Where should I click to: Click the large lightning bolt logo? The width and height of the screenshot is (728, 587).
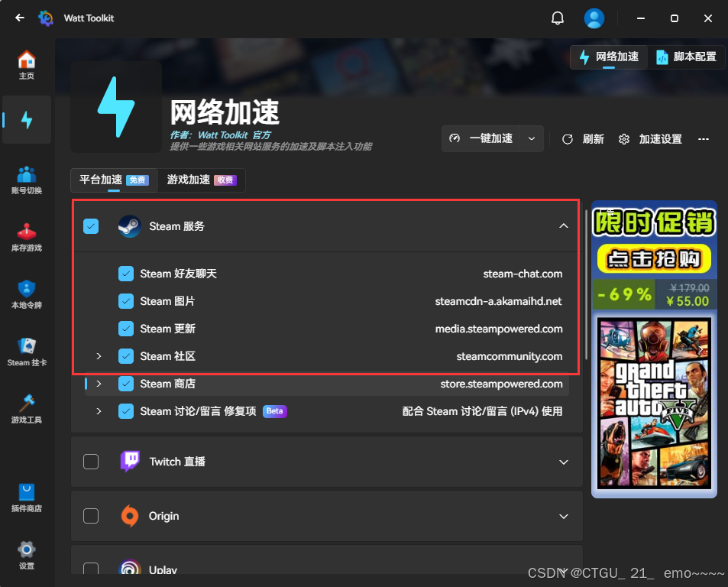coord(116,107)
